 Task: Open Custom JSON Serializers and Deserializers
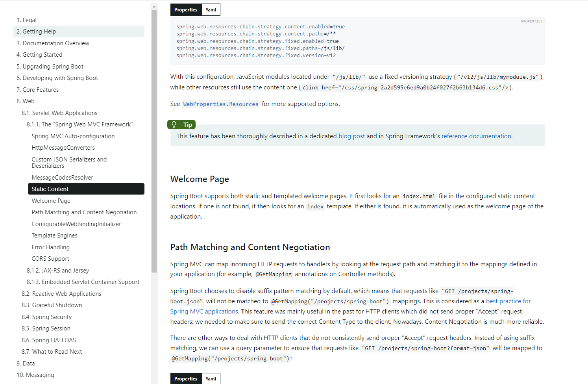point(69,163)
